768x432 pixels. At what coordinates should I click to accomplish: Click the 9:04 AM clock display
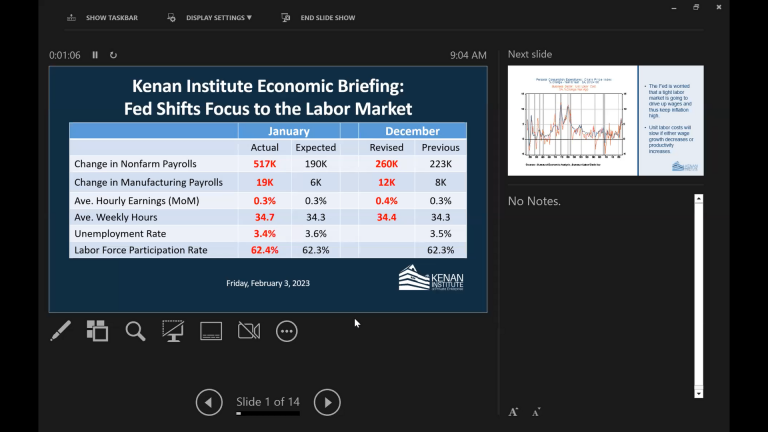point(468,55)
